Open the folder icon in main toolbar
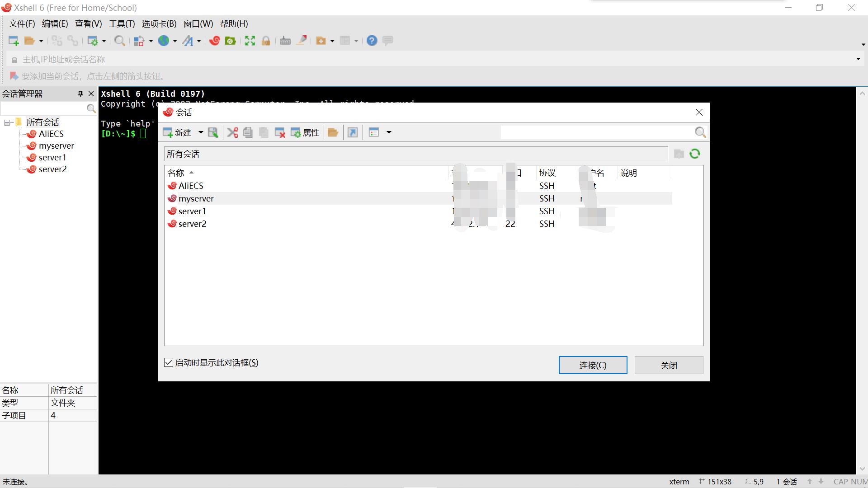 (29, 41)
